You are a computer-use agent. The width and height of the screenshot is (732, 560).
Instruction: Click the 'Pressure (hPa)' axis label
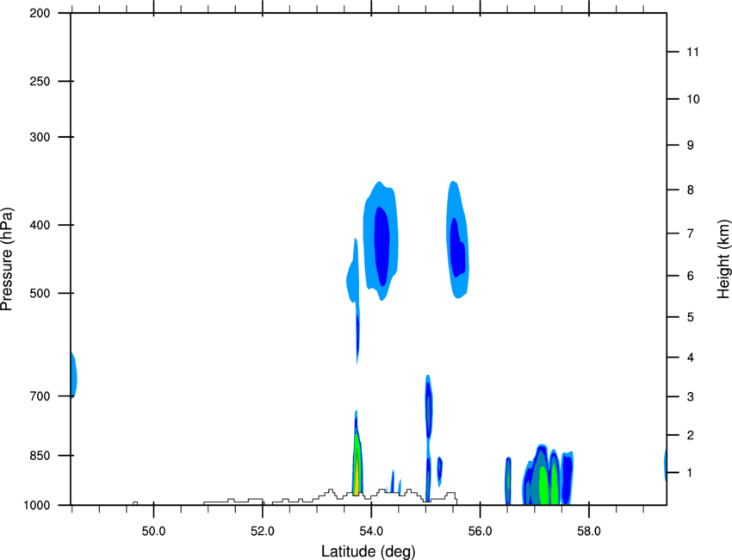(x=7, y=259)
